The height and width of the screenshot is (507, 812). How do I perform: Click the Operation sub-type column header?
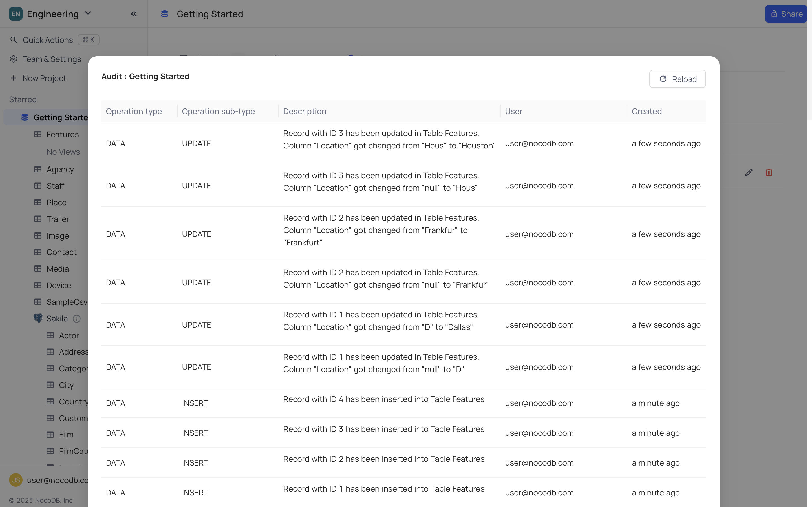pyautogui.click(x=218, y=111)
